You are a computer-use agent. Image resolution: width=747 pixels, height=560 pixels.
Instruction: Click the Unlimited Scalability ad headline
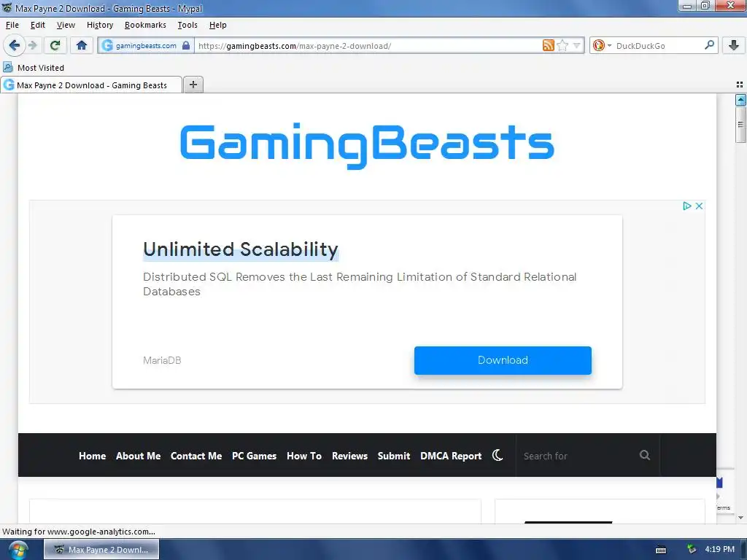click(x=241, y=249)
